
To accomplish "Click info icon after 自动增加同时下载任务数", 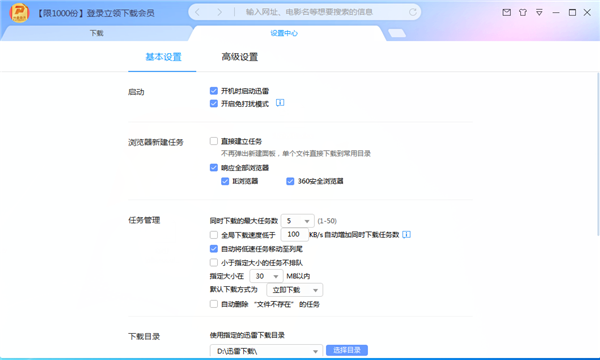I will coord(407,234).
